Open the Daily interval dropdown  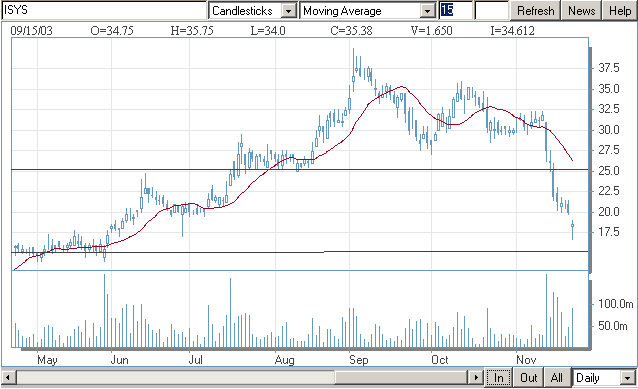tap(628, 378)
